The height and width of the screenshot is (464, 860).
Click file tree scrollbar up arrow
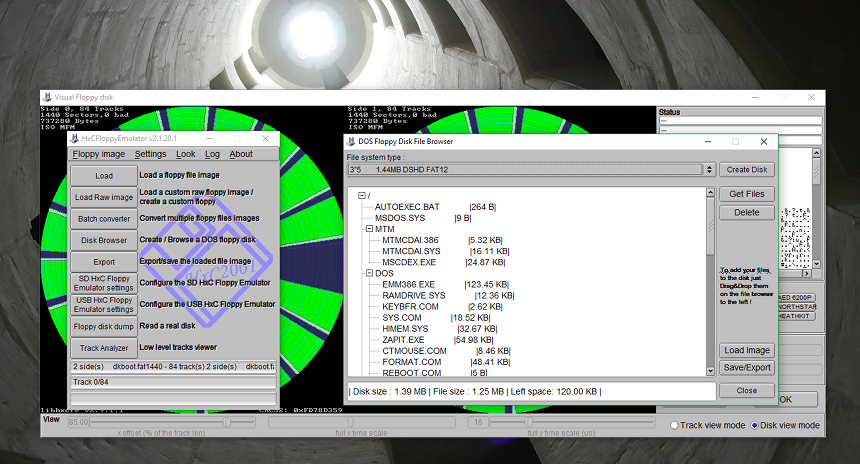tap(710, 193)
